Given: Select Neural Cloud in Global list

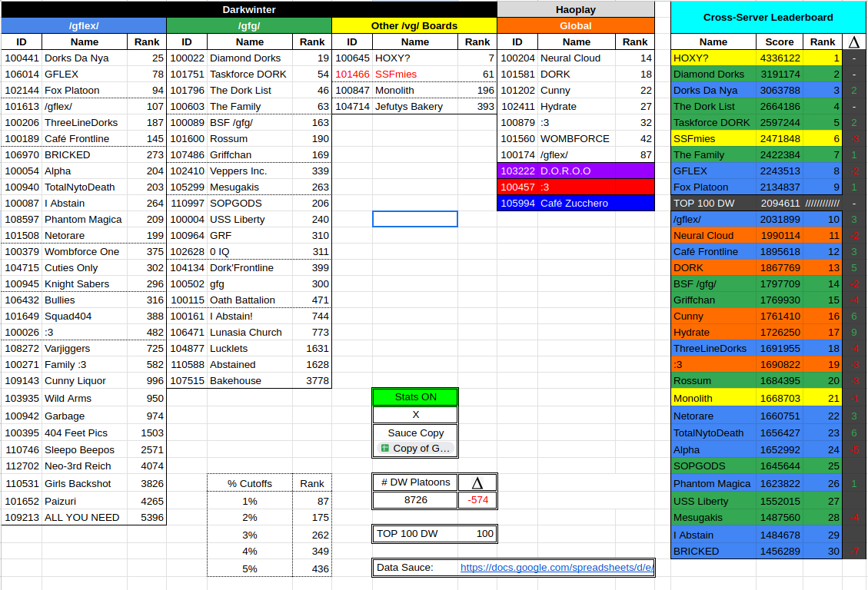Looking at the screenshot, I should pyautogui.click(x=577, y=58).
